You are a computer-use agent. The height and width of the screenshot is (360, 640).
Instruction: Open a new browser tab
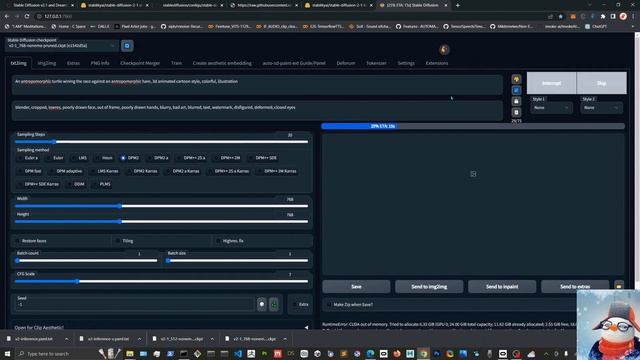tap(458, 5)
